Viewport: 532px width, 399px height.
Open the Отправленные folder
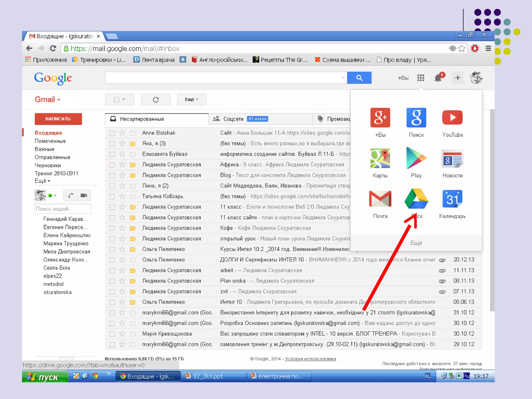52,157
